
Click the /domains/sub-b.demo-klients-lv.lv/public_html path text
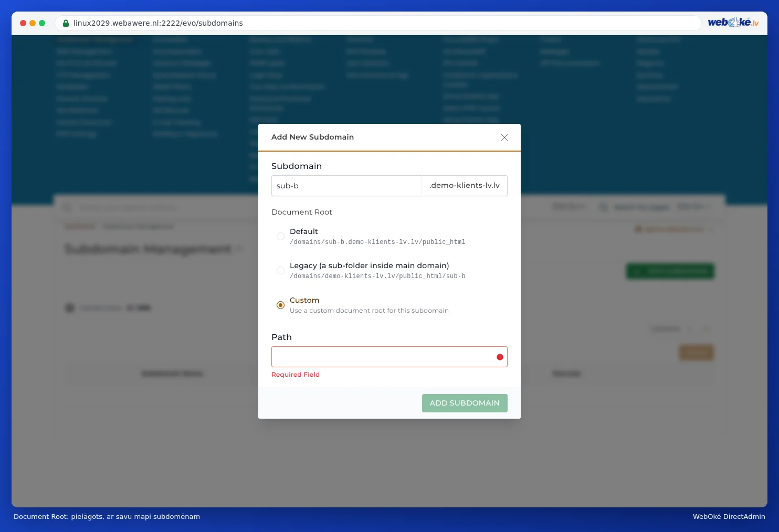click(377, 242)
